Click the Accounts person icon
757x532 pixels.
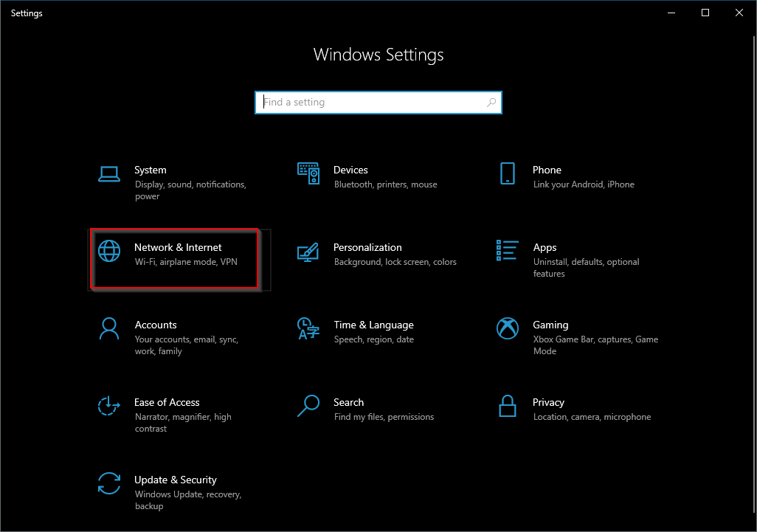(109, 329)
